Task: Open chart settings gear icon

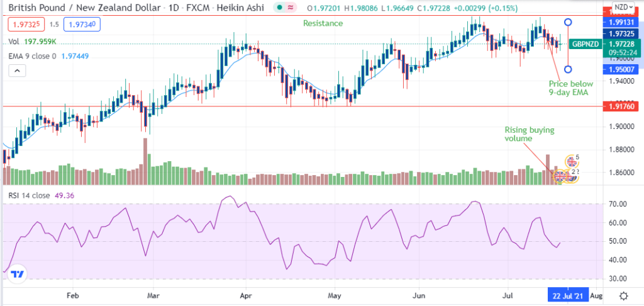Action: (623, 296)
